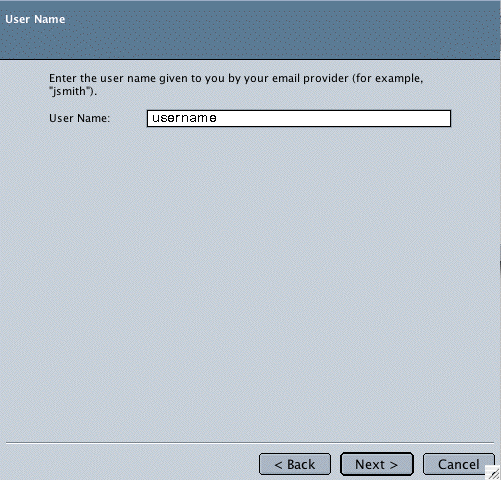Place cursor in the typed 'username' text
This screenshot has height=480, width=501.
tap(184, 118)
